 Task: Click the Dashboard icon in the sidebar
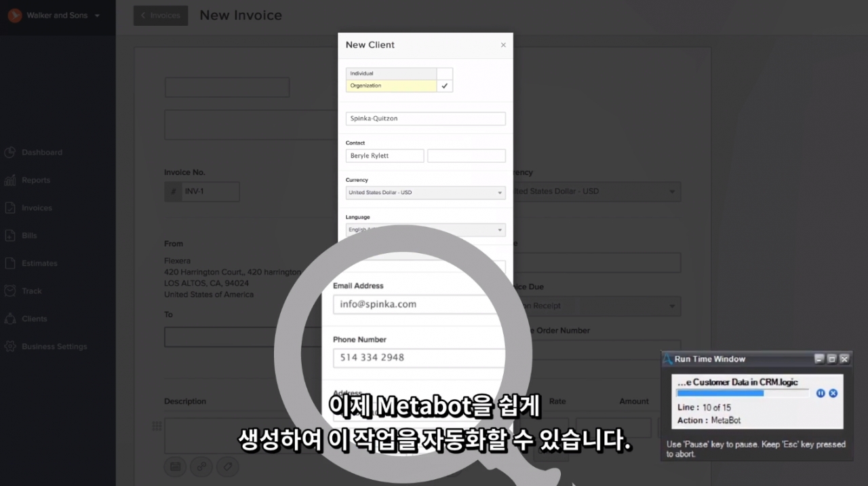[x=10, y=153]
